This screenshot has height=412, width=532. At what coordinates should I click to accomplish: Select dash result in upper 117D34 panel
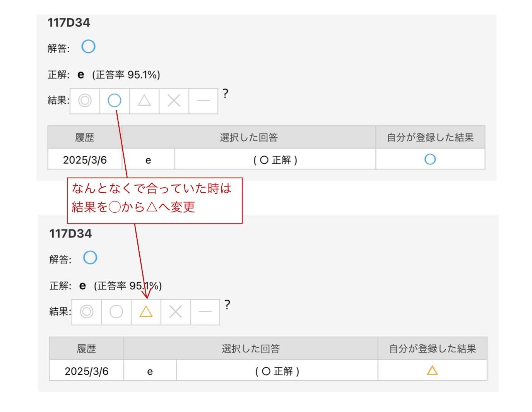pos(203,101)
